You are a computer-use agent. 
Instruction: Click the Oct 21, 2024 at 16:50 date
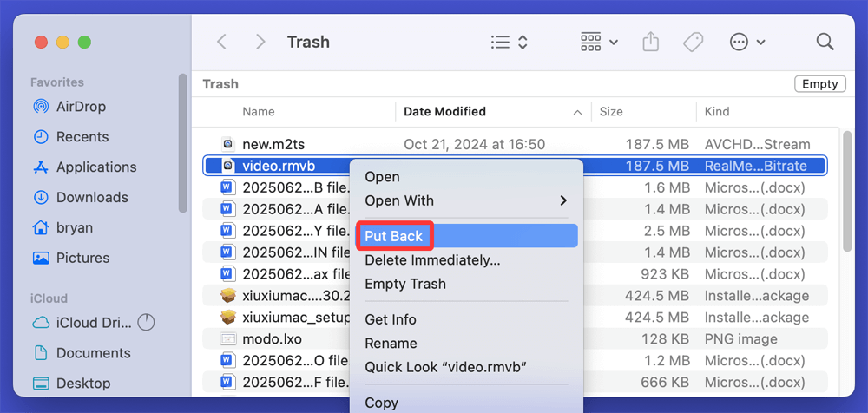tap(475, 145)
